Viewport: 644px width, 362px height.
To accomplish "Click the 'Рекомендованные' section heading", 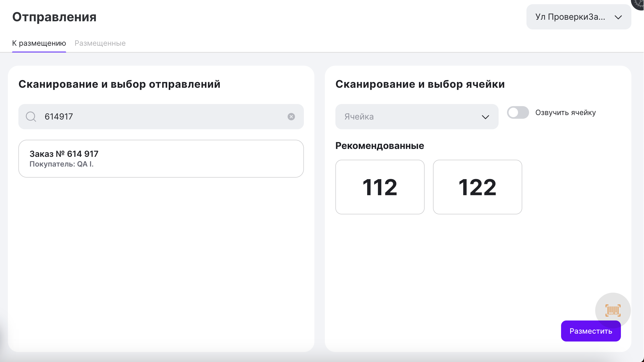I will tap(379, 146).
